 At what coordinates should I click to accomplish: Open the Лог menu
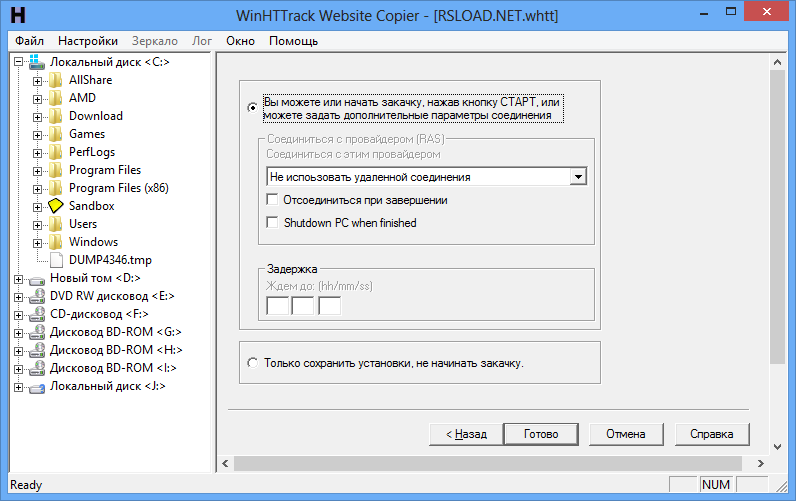202,41
